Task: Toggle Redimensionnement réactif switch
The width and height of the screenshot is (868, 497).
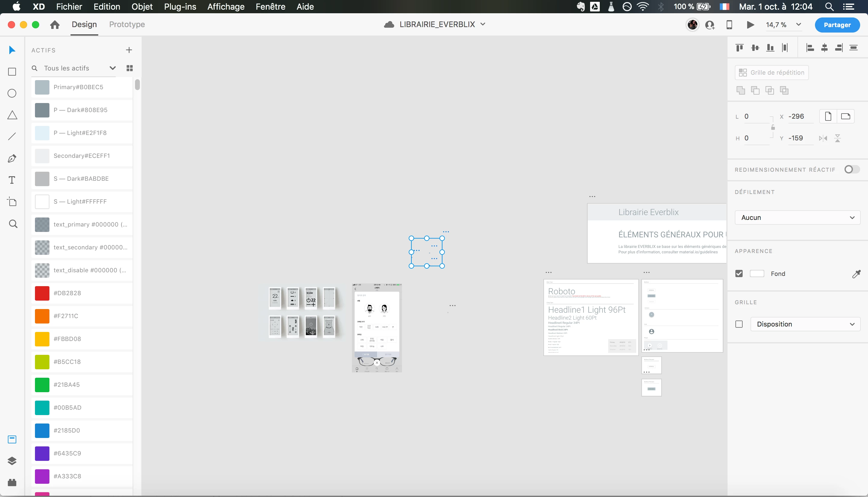Action: tap(852, 169)
